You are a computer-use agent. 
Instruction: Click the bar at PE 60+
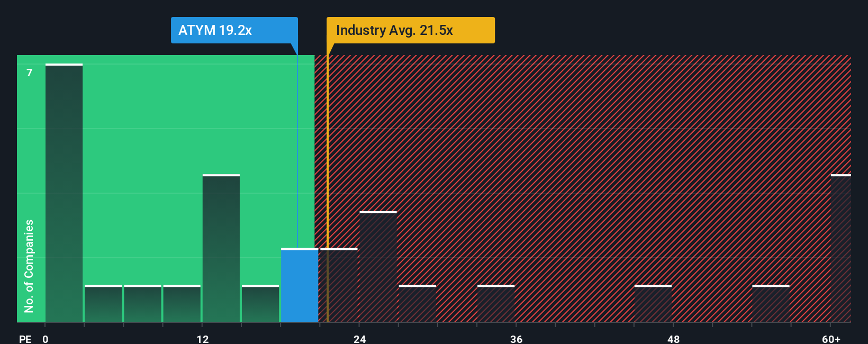point(841,248)
